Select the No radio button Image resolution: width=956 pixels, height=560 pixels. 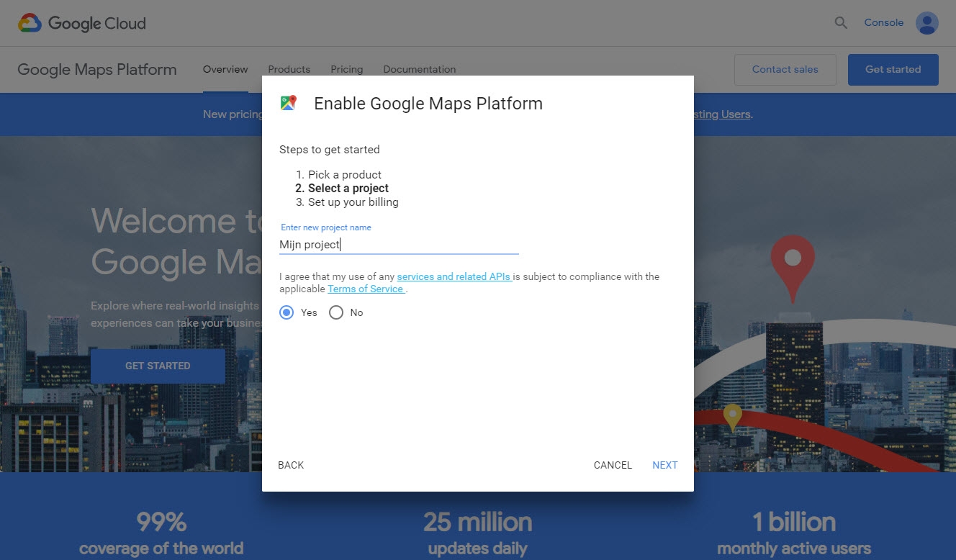tap(335, 312)
